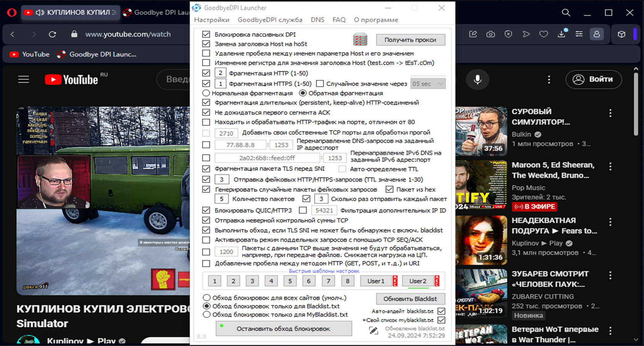Open the 05 sec interval dropdown
This screenshot has height=346, width=644.
coord(428,84)
